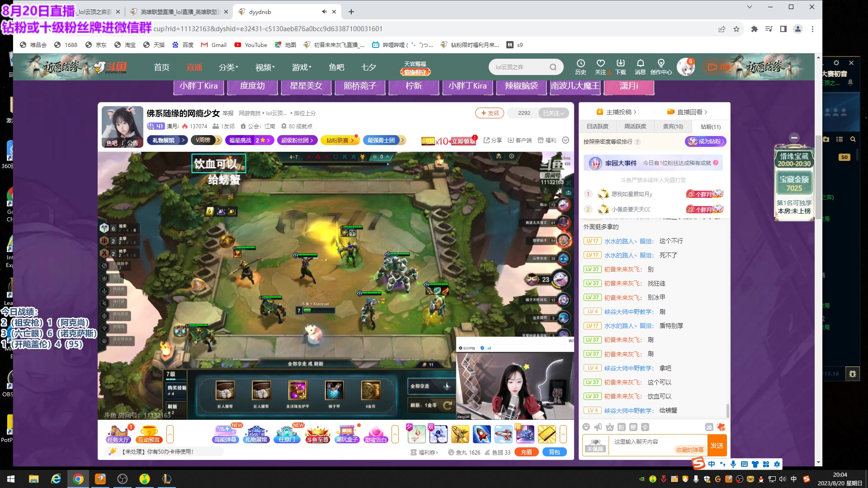This screenshot has width=868, height=488.
Task: Click search magnifier in Douyu search box
Action: coord(553,67)
